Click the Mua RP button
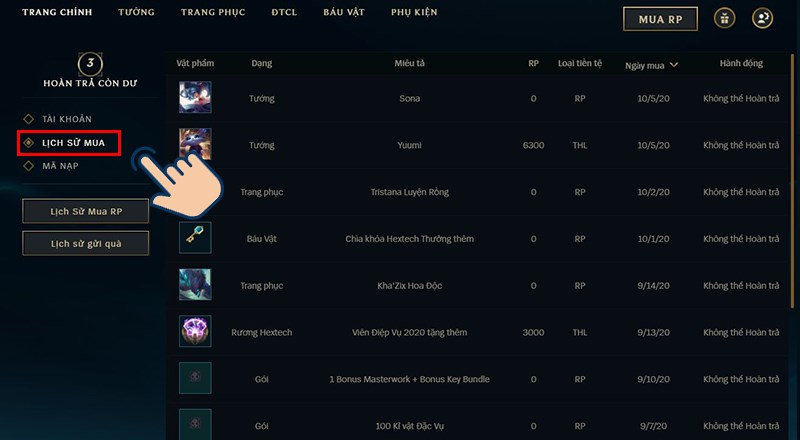The image size is (800, 440). pyautogui.click(x=659, y=18)
